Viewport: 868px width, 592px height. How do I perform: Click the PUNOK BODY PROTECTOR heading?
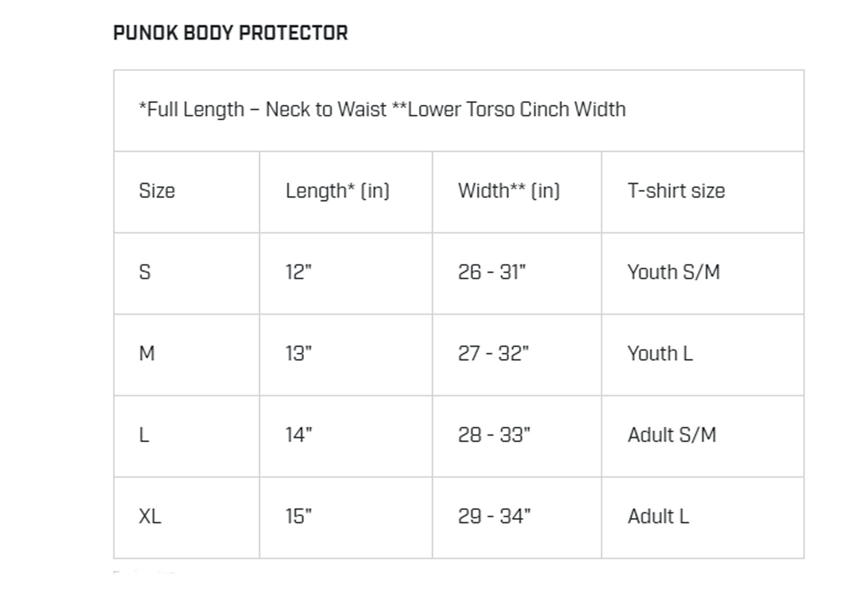(x=230, y=33)
